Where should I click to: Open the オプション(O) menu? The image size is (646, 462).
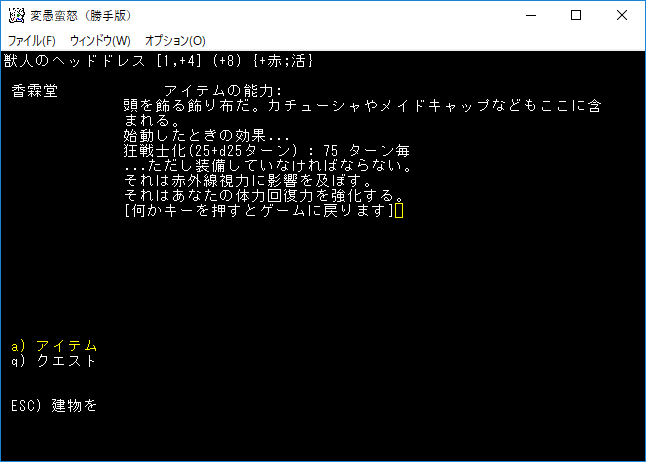pyautogui.click(x=175, y=41)
